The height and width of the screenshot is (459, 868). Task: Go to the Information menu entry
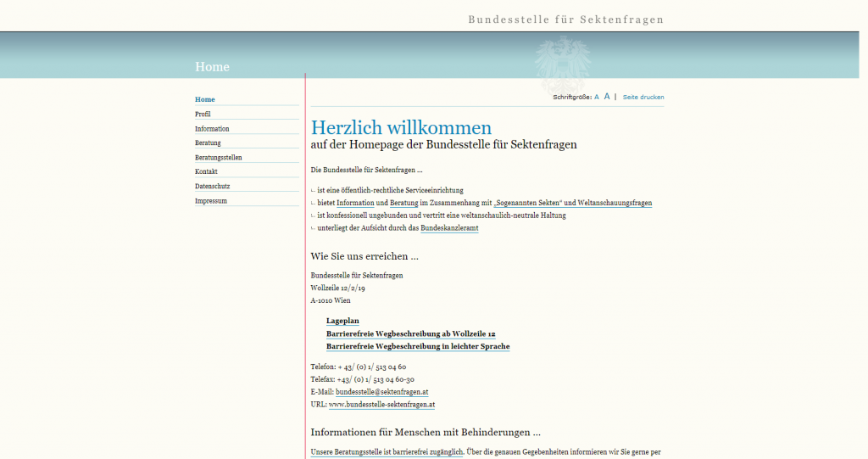(x=212, y=129)
